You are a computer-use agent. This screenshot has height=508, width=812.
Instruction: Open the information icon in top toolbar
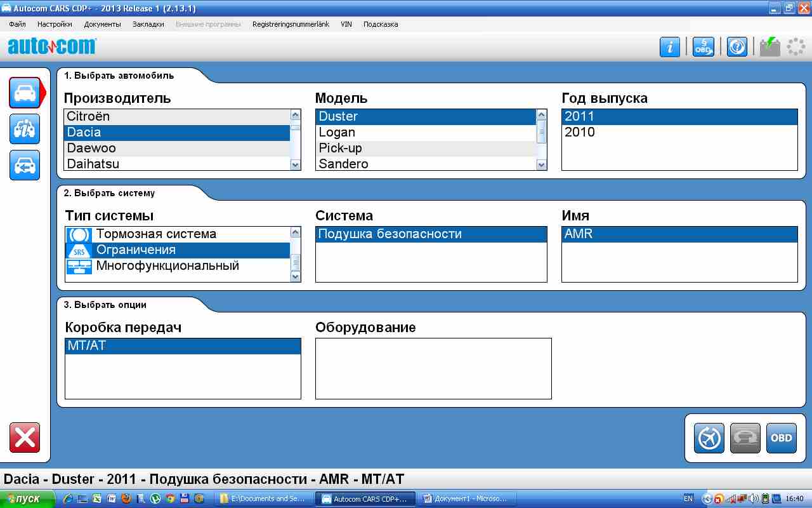(669, 47)
